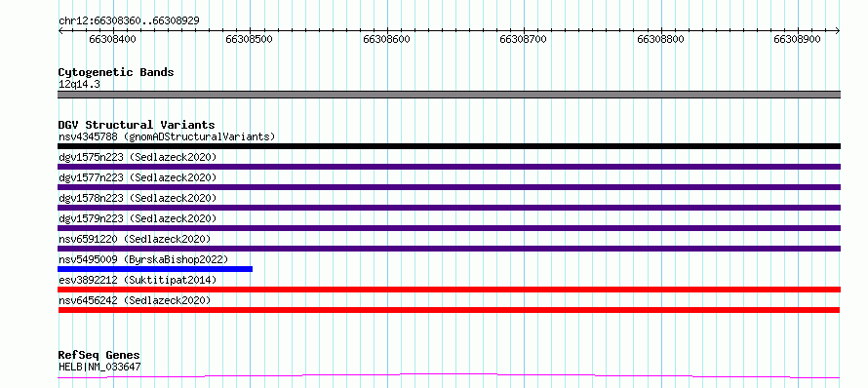Viewport: 868px width, 388px height.
Task: Open nsv4345788 gnomADStructuralVariants label
Action: (x=167, y=136)
